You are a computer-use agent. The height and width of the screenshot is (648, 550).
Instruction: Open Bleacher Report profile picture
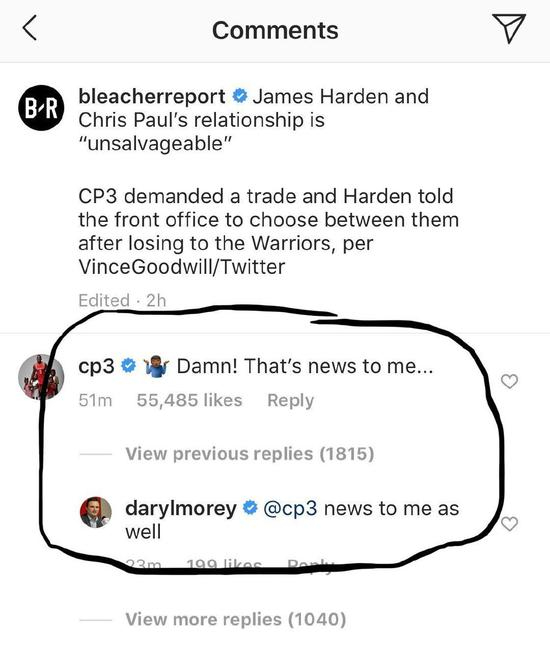(41, 108)
